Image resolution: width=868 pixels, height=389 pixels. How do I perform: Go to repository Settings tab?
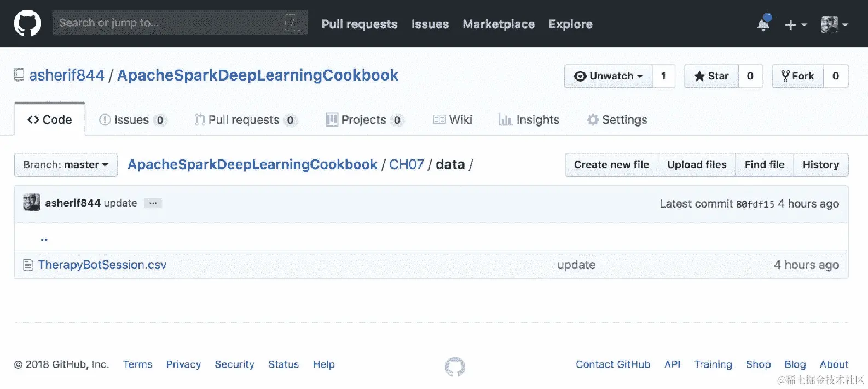point(617,120)
